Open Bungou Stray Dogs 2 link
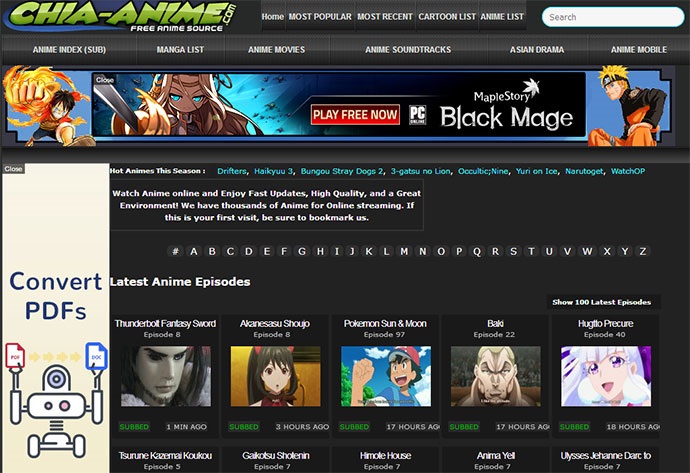 tap(342, 171)
